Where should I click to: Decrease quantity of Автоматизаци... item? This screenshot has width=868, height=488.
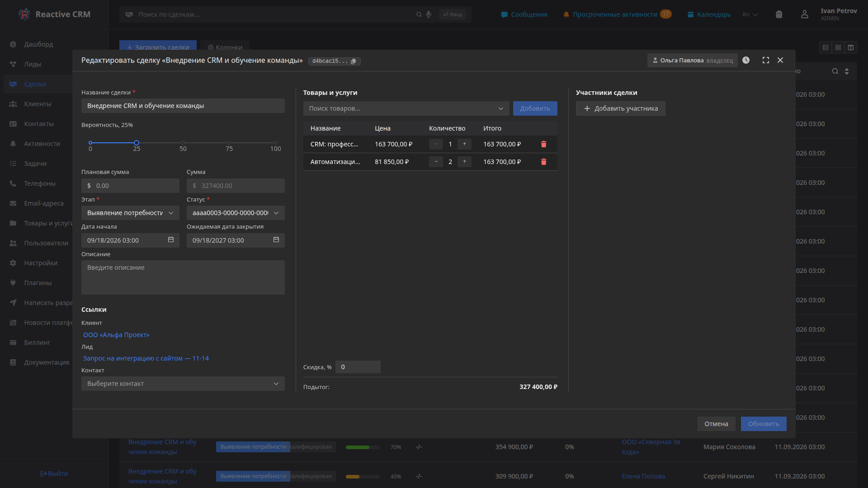436,162
